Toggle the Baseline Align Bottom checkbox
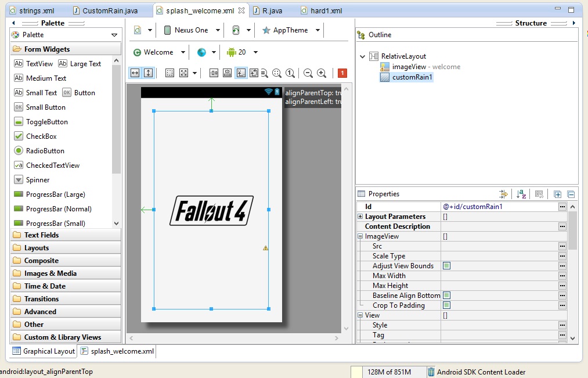 pyautogui.click(x=446, y=296)
